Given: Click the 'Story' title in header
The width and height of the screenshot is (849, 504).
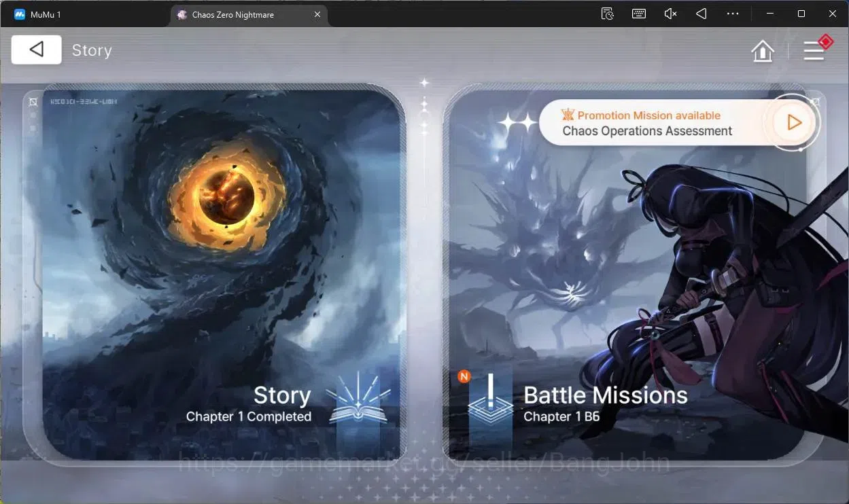Looking at the screenshot, I should (92, 50).
